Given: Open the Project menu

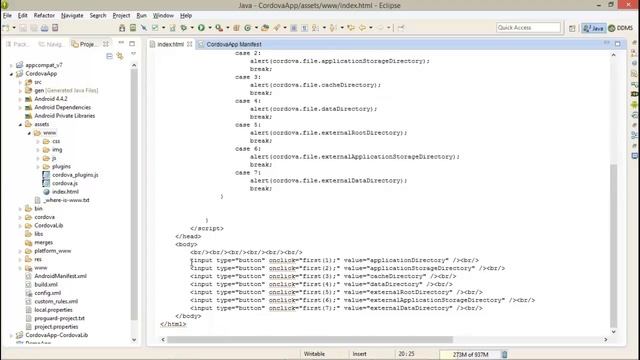Looking at the screenshot, I should point(121,16).
